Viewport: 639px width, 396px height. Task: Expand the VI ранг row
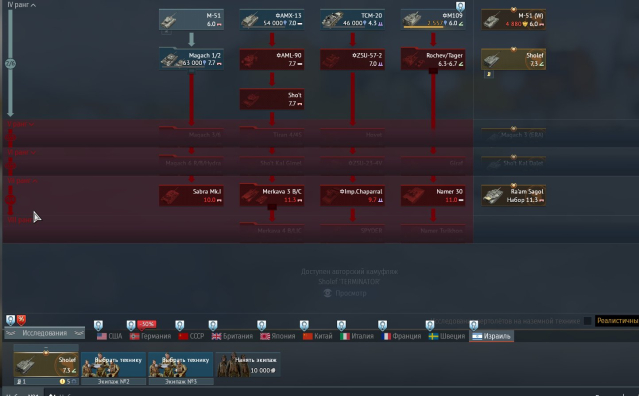(x=21, y=152)
